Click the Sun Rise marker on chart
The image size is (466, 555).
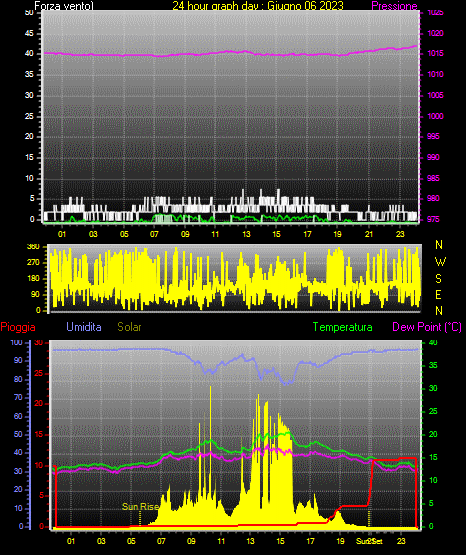coord(140,507)
